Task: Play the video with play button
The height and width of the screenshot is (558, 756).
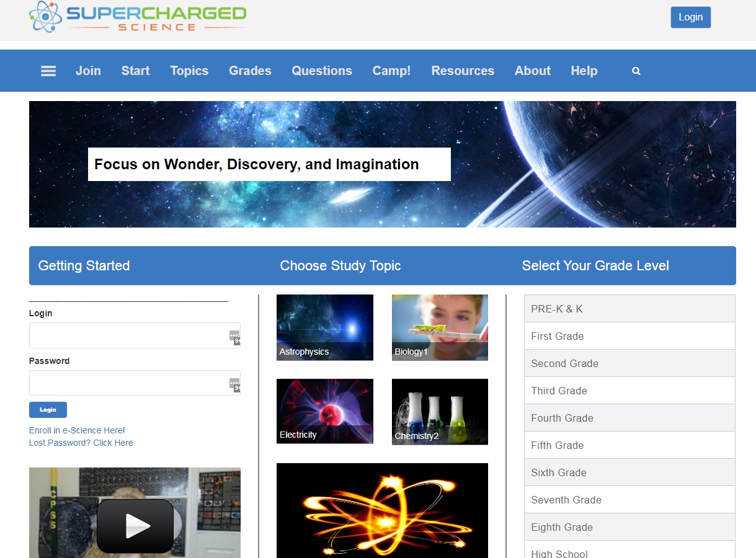Action: point(135,526)
